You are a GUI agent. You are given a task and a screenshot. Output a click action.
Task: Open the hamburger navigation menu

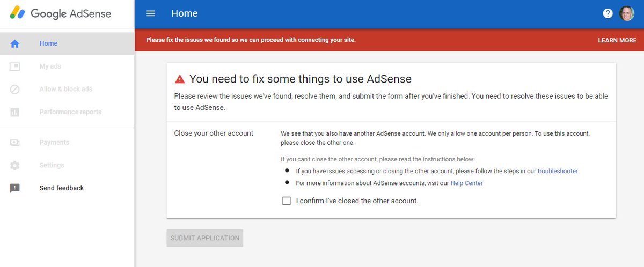(x=150, y=13)
